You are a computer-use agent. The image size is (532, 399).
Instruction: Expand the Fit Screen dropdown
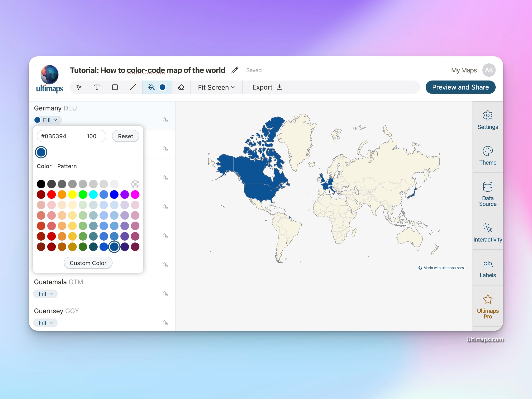(x=216, y=87)
